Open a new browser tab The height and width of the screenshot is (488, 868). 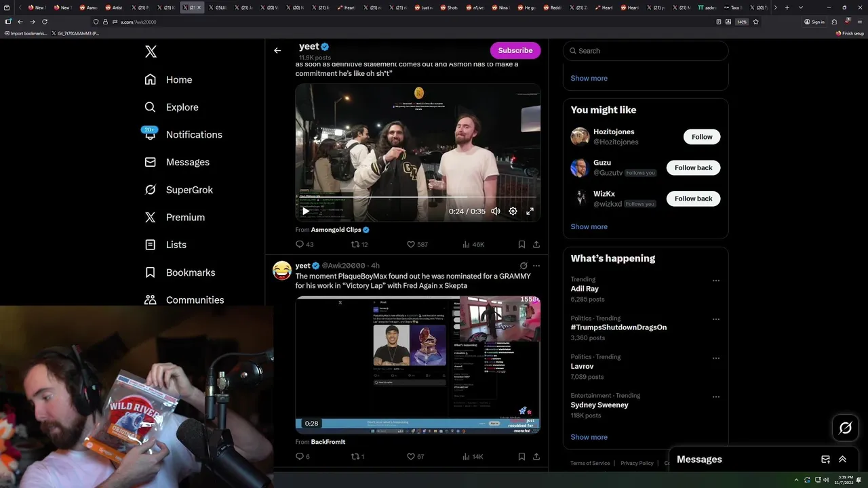(787, 7)
